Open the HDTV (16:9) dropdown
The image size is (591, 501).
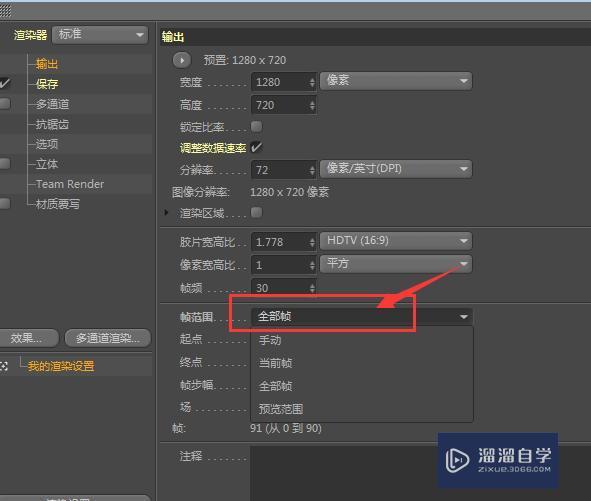tap(396, 241)
